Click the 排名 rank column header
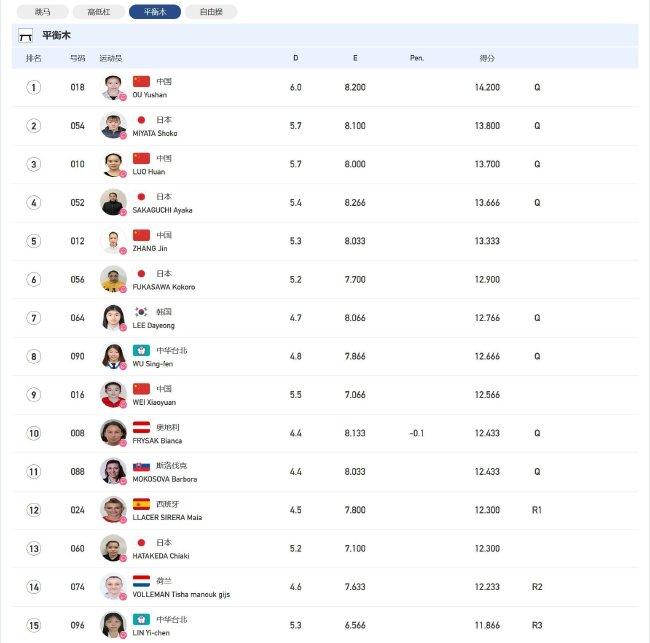The height and width of the screenshot is (643, 650). (34, 58)
